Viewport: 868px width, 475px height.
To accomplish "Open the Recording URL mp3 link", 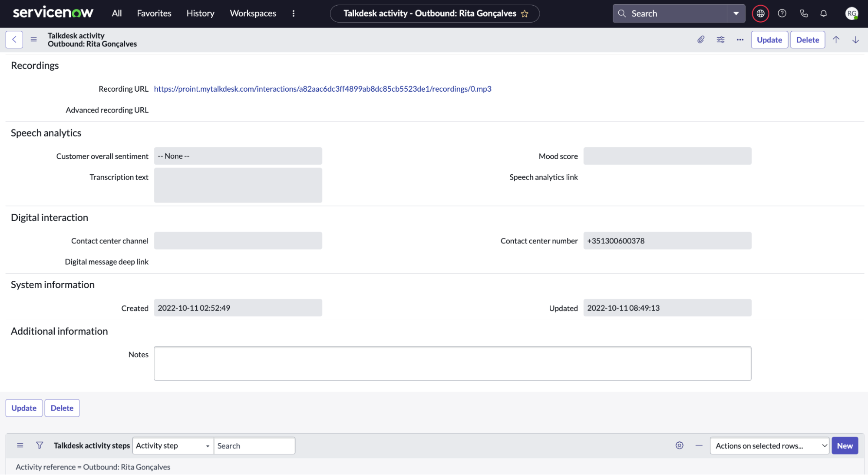I will pyautogui.click(x=323, y=89).
